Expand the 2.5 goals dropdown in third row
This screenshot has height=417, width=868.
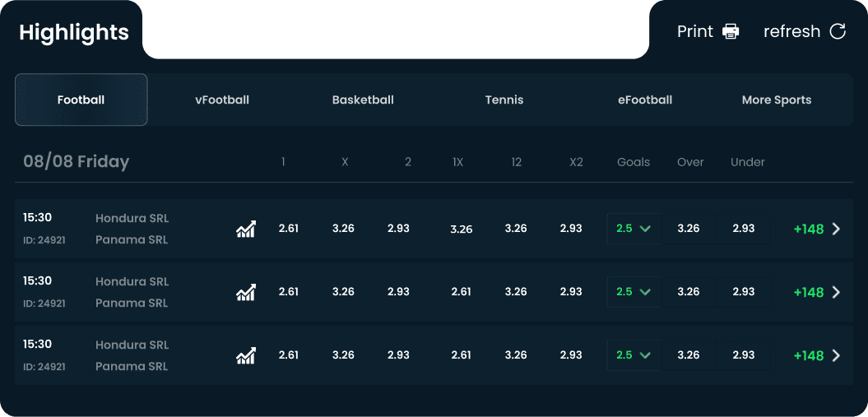click(x=634, y=354)
